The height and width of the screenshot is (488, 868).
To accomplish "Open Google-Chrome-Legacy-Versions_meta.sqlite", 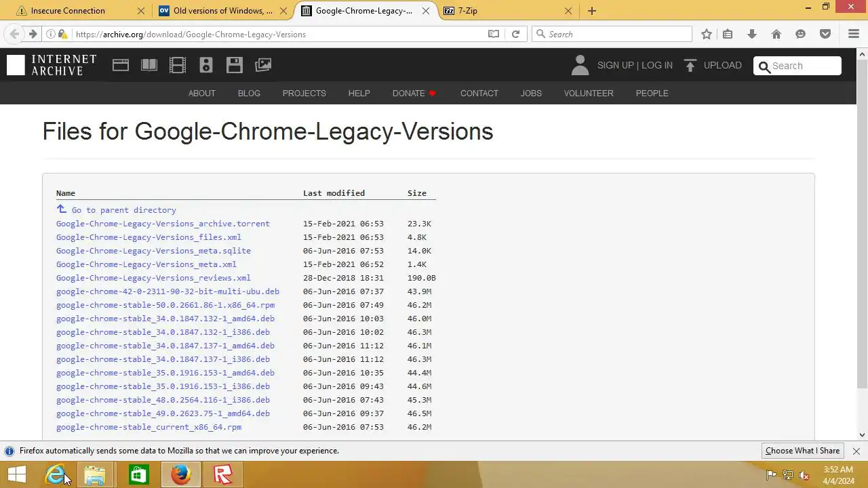I will point(153,251).
